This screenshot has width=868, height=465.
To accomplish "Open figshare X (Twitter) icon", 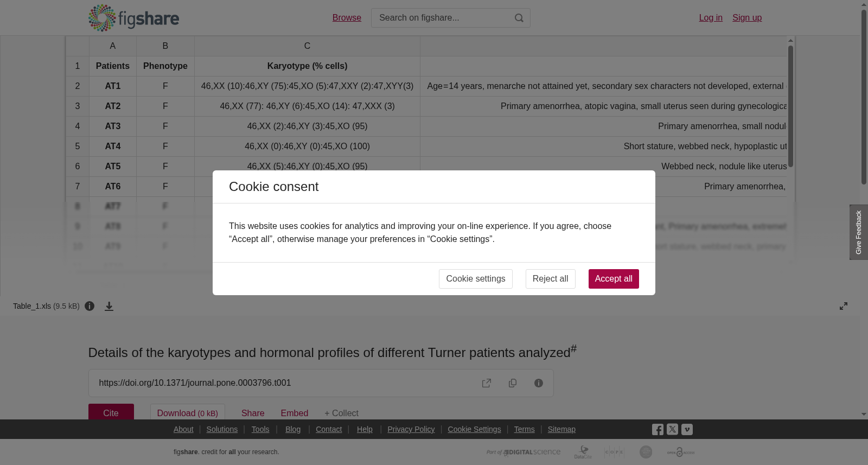I will click(672, 429).
